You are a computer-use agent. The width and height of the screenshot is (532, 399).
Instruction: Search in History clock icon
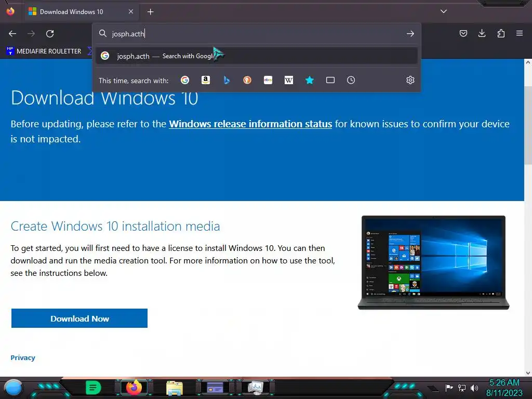pyautogui.click(x=351, y=80)
